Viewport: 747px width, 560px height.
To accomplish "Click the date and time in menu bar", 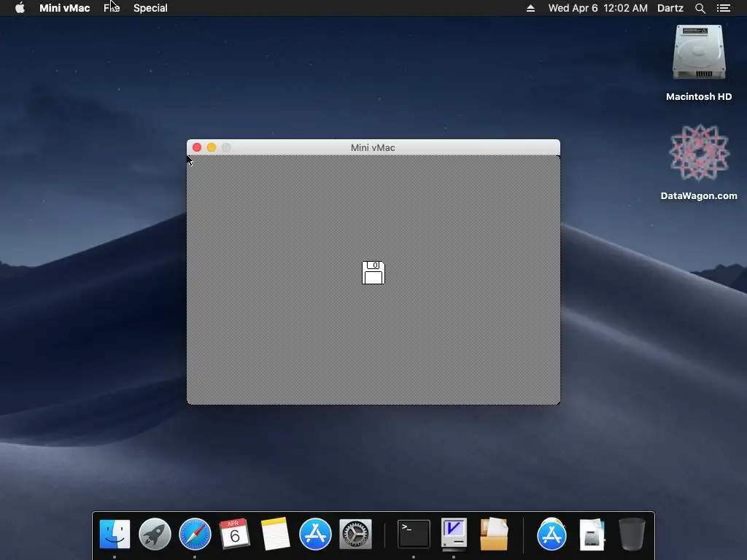I will tap(597, 8).
